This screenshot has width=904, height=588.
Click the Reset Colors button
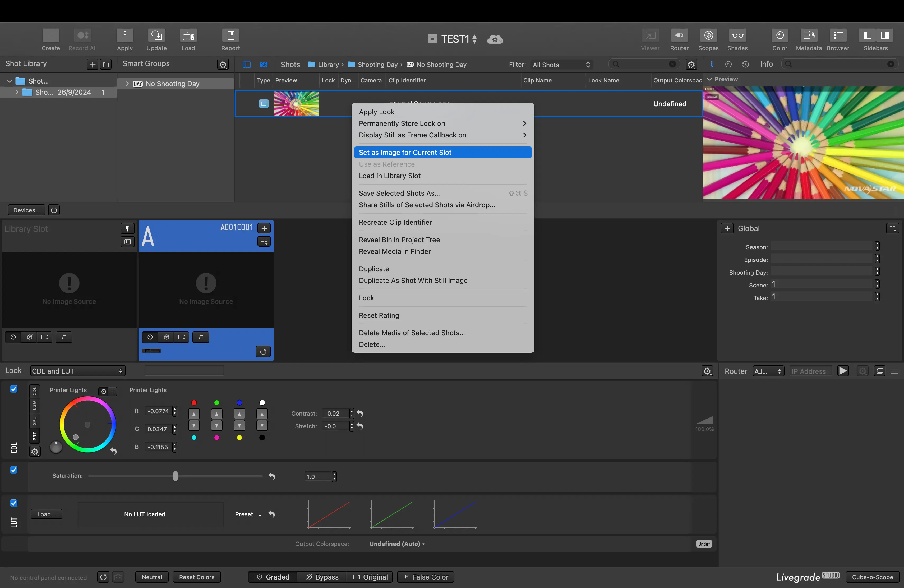[x=196, y=577]
